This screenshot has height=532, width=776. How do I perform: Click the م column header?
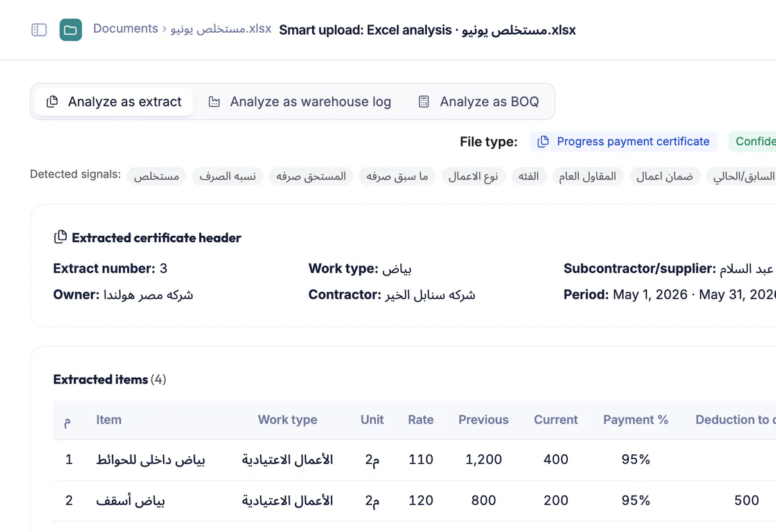67,421
